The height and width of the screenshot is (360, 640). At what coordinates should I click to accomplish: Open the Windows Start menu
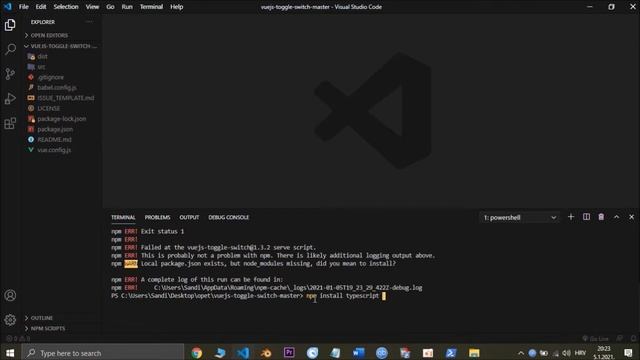pyautogui.click(x=10, y=353)
